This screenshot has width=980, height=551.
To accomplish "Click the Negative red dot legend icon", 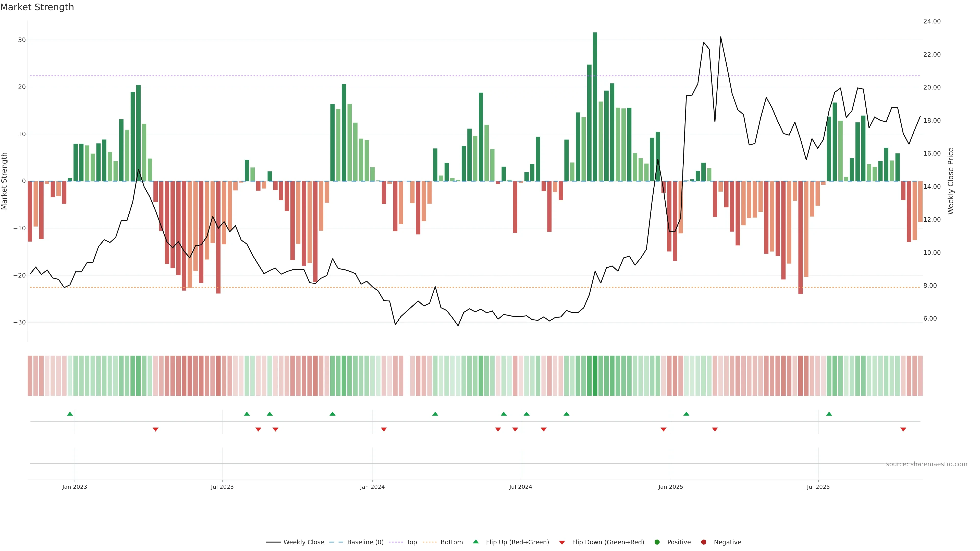I will 703,542.
